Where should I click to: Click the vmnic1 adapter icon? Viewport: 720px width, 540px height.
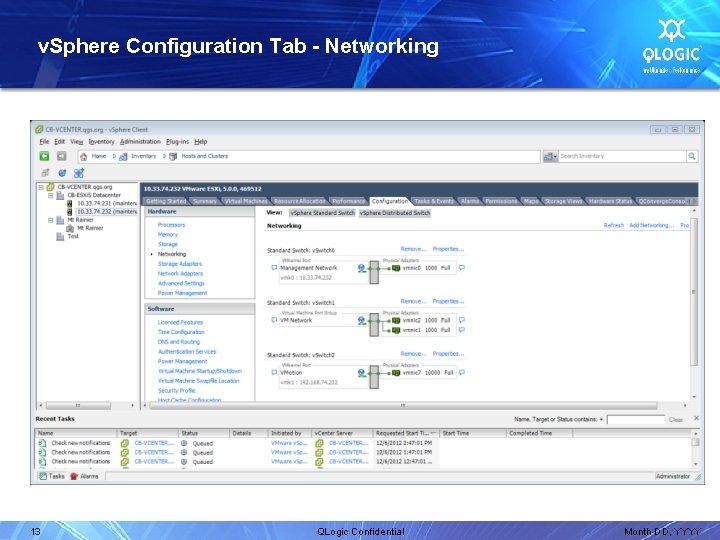click(x=396, y=330)
